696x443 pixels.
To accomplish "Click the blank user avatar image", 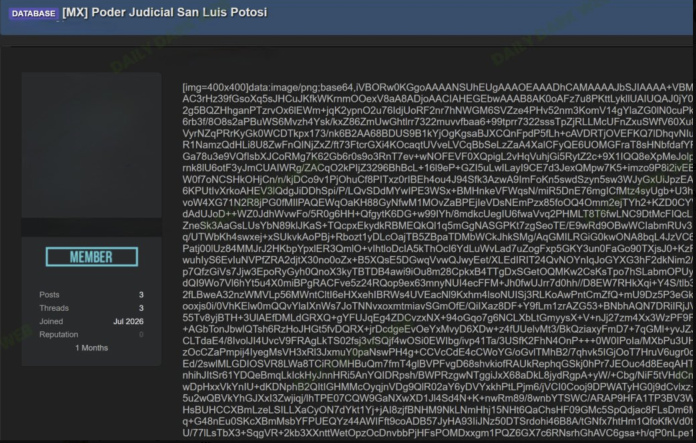I will point(91,145).
